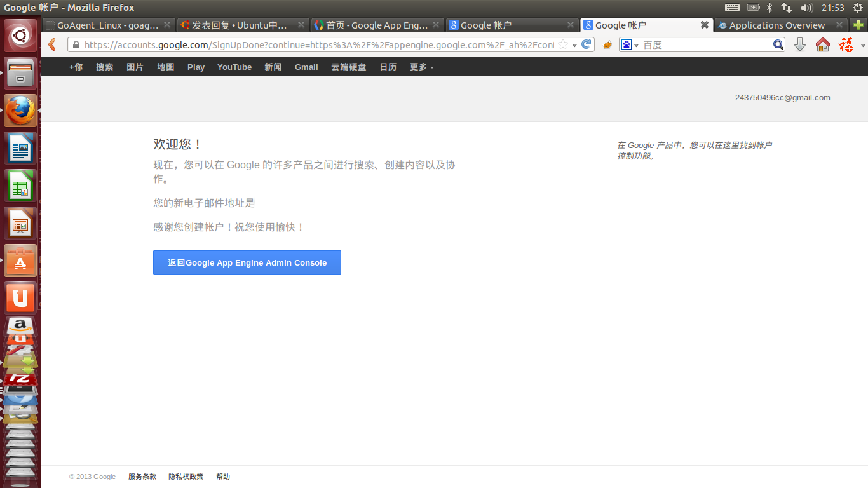Close the GoAgent_Linux tab
Viewport: 868px width, 488px height.
167,25
